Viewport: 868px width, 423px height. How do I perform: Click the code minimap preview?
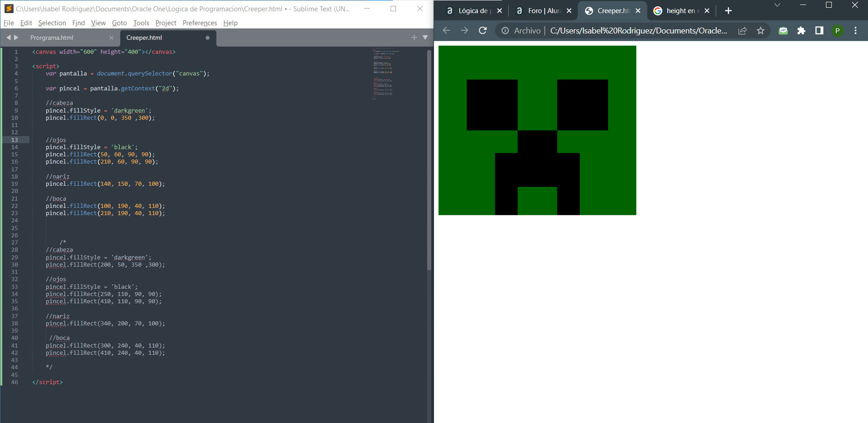[386, 73]
